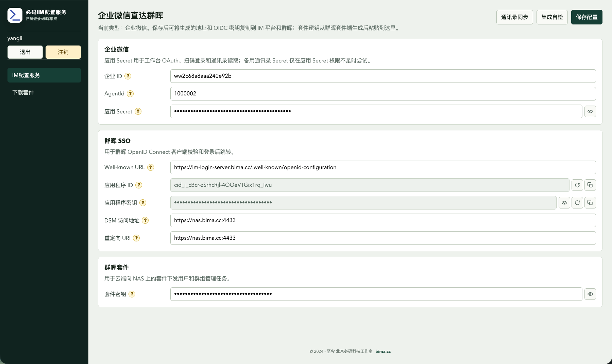Open help icon beside 套件密钥
The height and width of the screenshot is (364, 612).
tap(132, 294)
